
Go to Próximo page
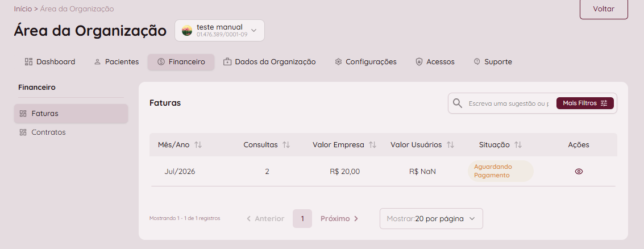pos(339,219)
